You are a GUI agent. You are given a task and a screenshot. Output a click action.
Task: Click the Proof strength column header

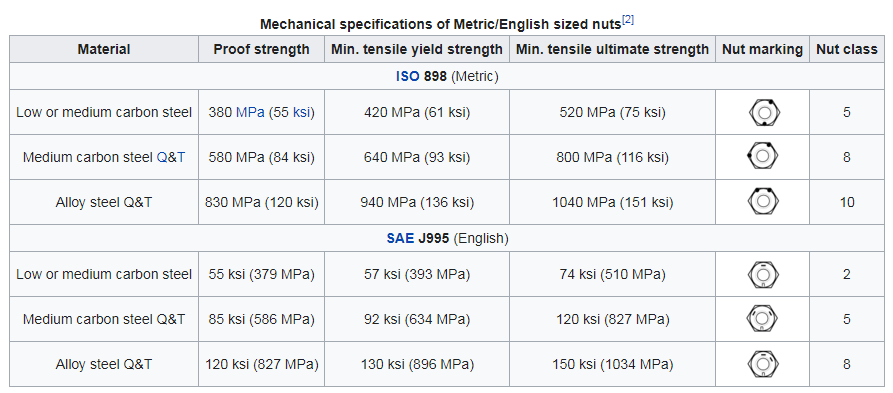tap(261, 50)
